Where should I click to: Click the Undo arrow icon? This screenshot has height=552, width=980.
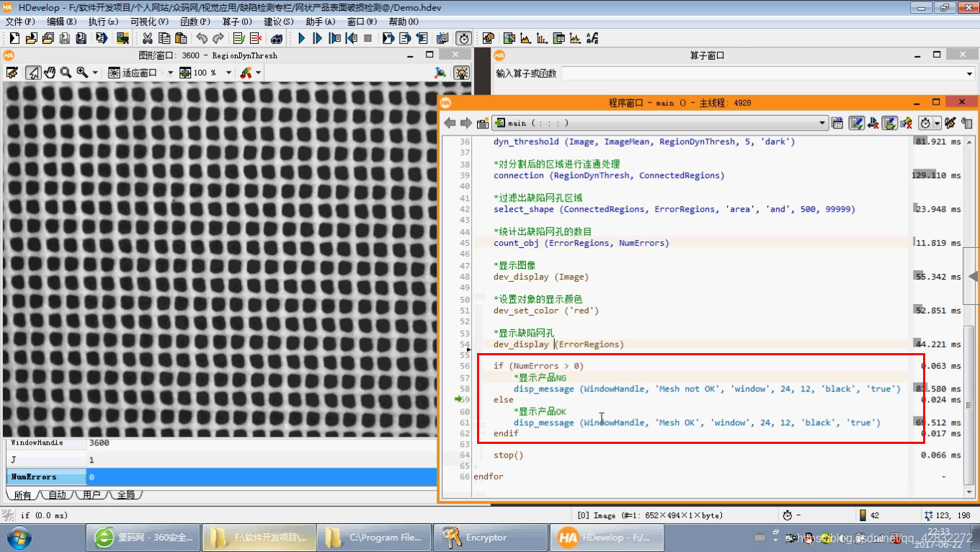point(202,38)
